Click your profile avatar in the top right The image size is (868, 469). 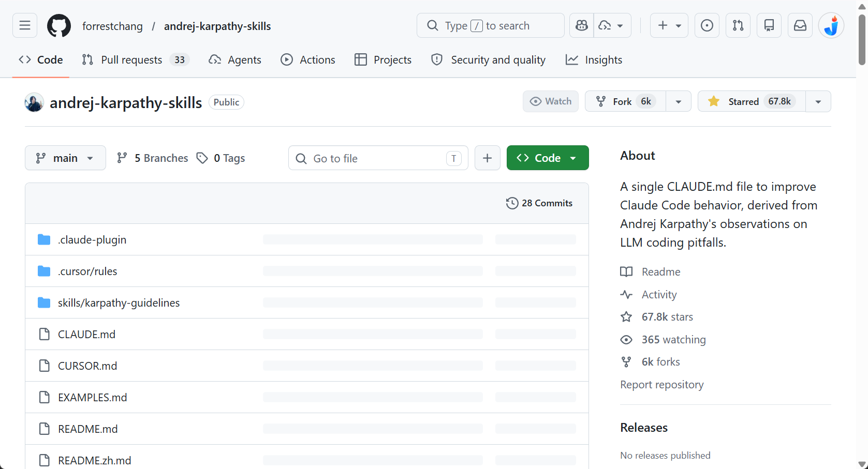click(x=831, y=25)
